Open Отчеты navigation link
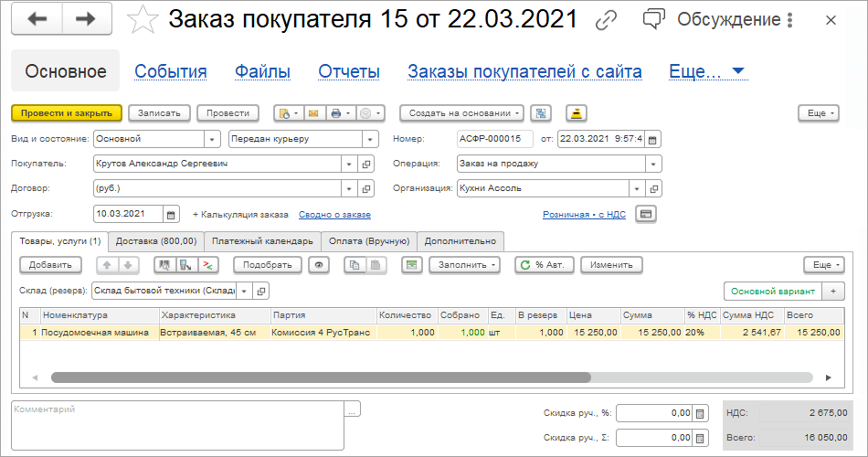The height and width of the screenshot is (457, 868). point(349,71)
